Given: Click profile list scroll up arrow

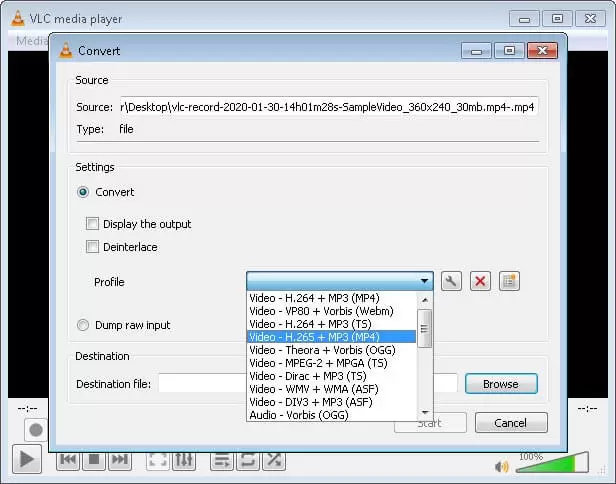Looking at the screenshot, I should tap(424, 300).
